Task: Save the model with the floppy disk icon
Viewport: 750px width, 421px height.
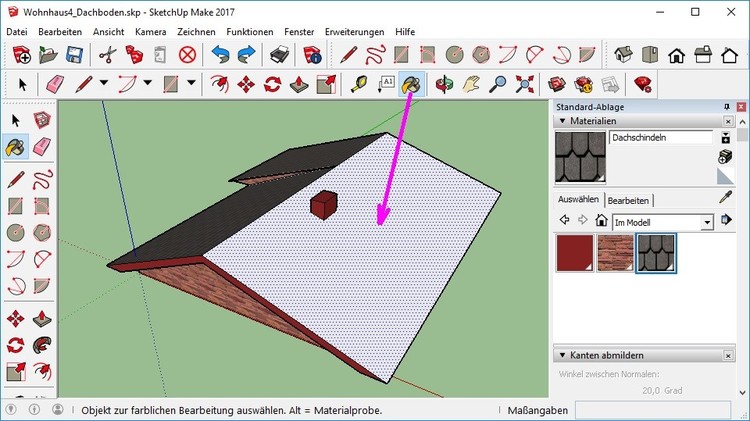Action: click(x=75, y=55)
